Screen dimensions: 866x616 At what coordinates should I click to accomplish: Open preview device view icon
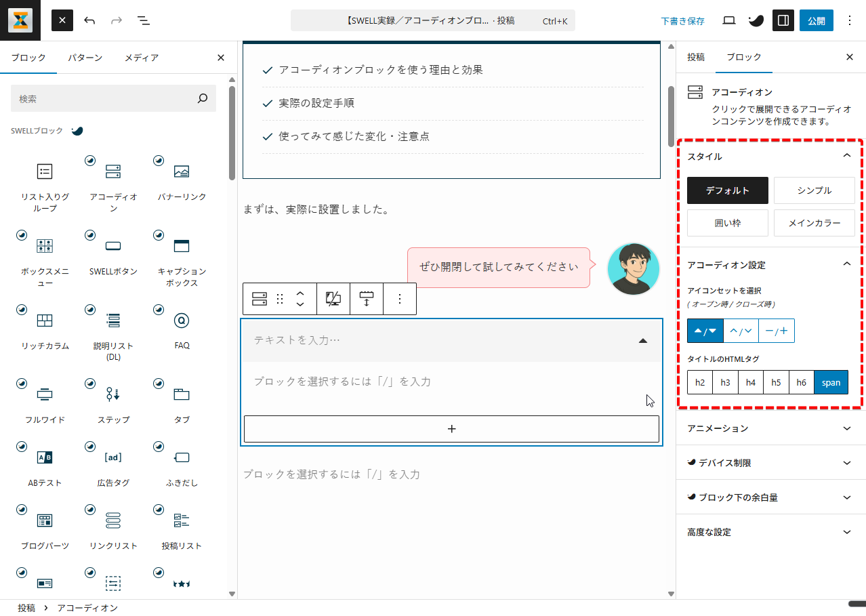pyautogui.click(x=729, y=20)
